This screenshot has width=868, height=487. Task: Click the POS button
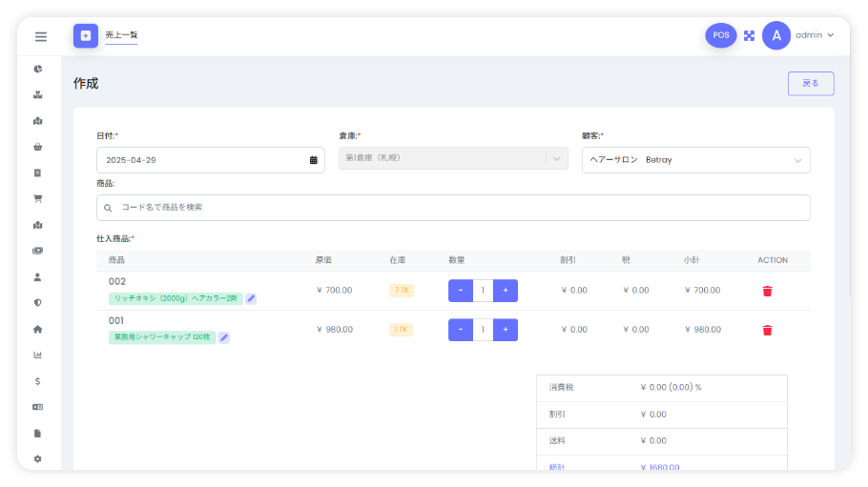(x=720, y=35)
